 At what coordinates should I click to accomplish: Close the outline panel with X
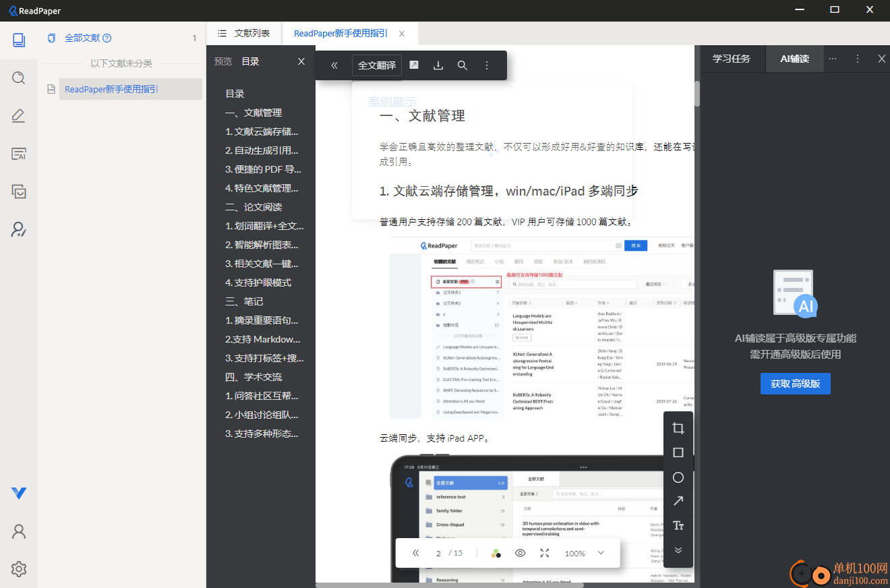[301, 61]
